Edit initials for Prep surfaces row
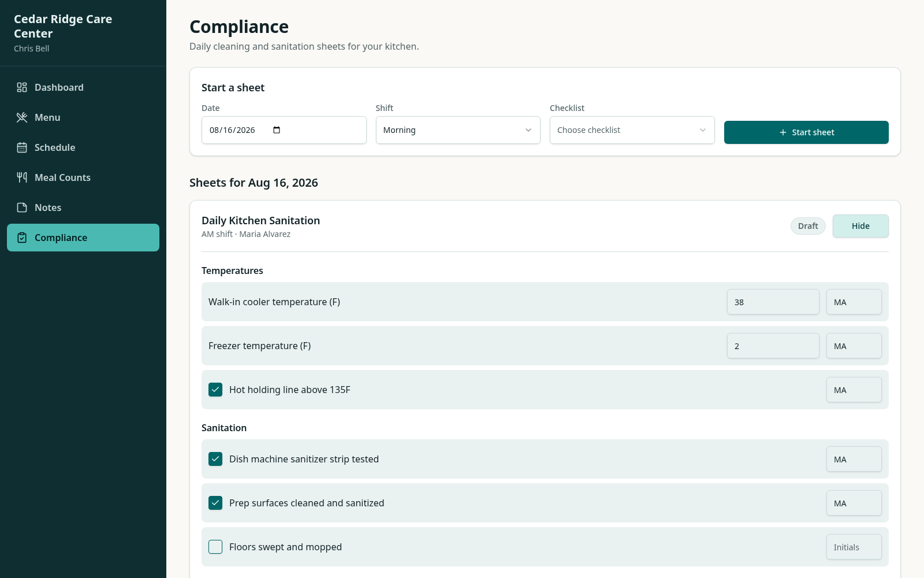Viewport: 924px width, 578px height. coord(854,503)
